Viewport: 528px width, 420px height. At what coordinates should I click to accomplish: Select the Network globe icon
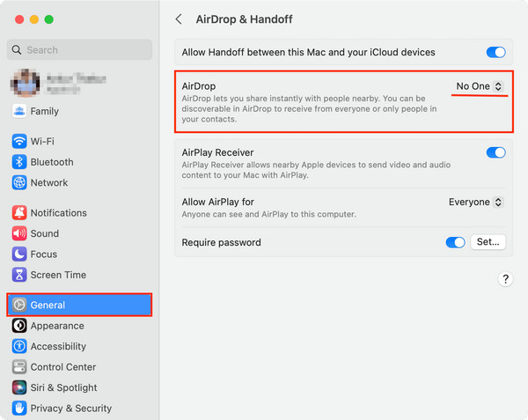pos(19,182)
